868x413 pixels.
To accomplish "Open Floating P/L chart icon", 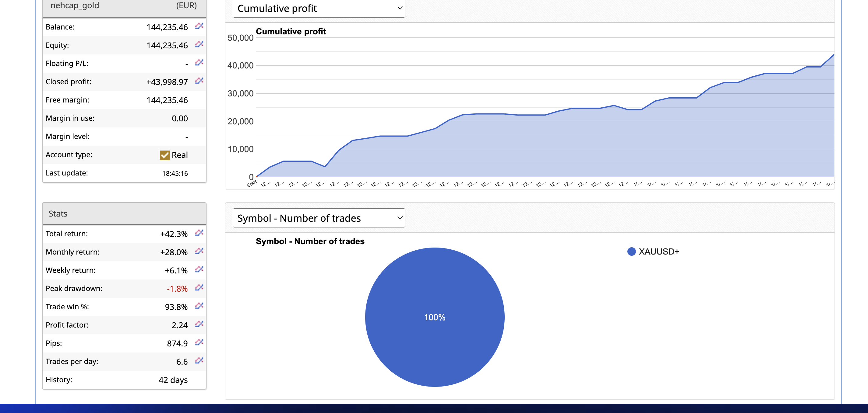I will tap(199, 63).
